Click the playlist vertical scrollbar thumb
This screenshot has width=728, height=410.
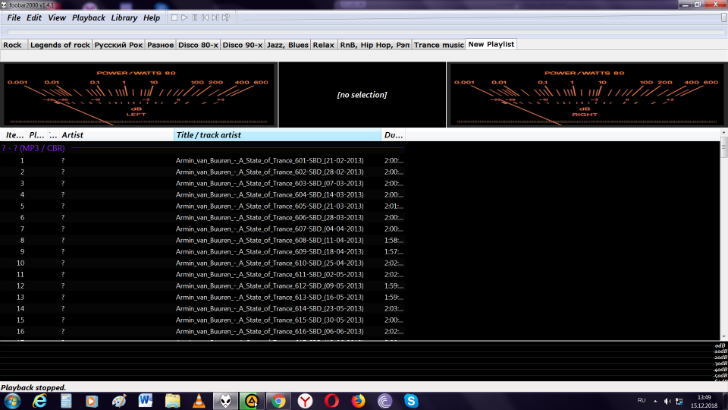point(724,148)
